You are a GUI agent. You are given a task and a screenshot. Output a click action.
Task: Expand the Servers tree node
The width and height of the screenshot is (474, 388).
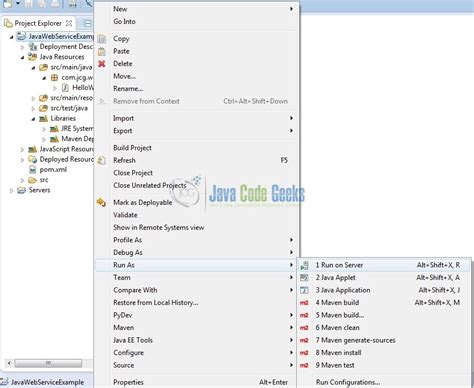(11, 191)
